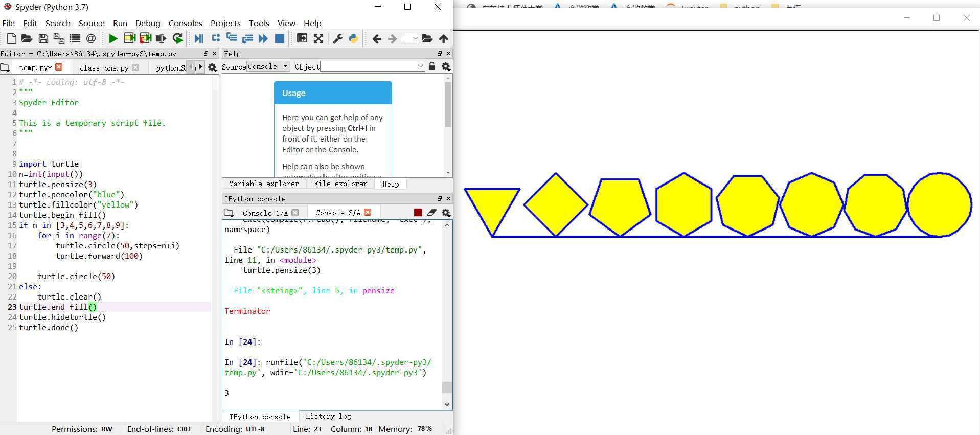The width and height of the screenshot is (980, 435).
Task: Open Help Source Console dropdown
Action: (268, 66)
